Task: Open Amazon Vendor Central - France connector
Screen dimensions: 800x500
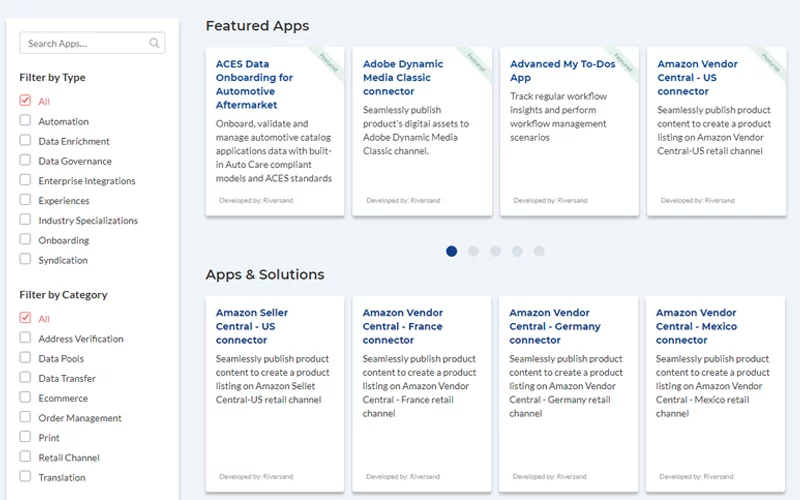Action: click(x=403, y=326)
